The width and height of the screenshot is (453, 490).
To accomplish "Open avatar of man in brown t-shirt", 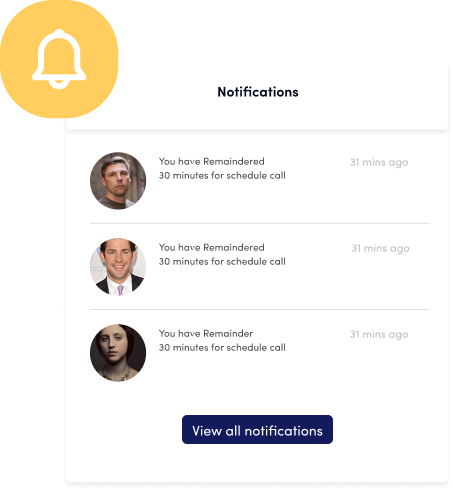I will (118, 181).
